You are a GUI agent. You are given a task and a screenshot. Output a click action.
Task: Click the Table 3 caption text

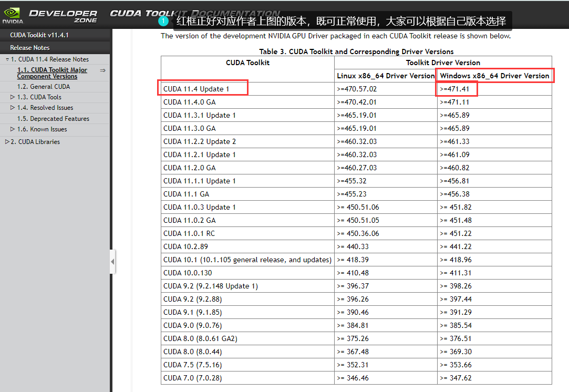tap(356, 51)
